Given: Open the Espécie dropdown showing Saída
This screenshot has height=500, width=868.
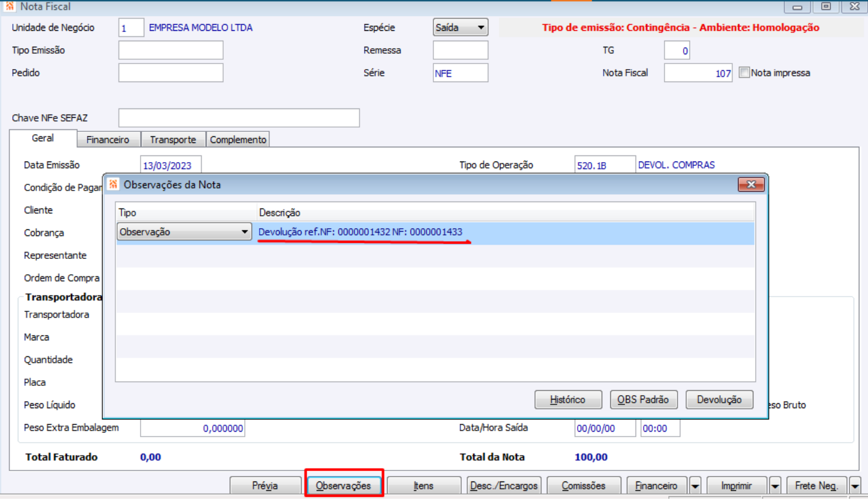Looking at the screenshot, I should tap(461, 28).
